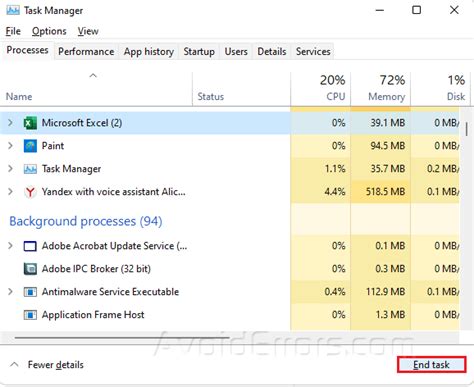The image size is (474, 387).
Task: Click the Background processes (94) heading
Action: coord(86,221)
